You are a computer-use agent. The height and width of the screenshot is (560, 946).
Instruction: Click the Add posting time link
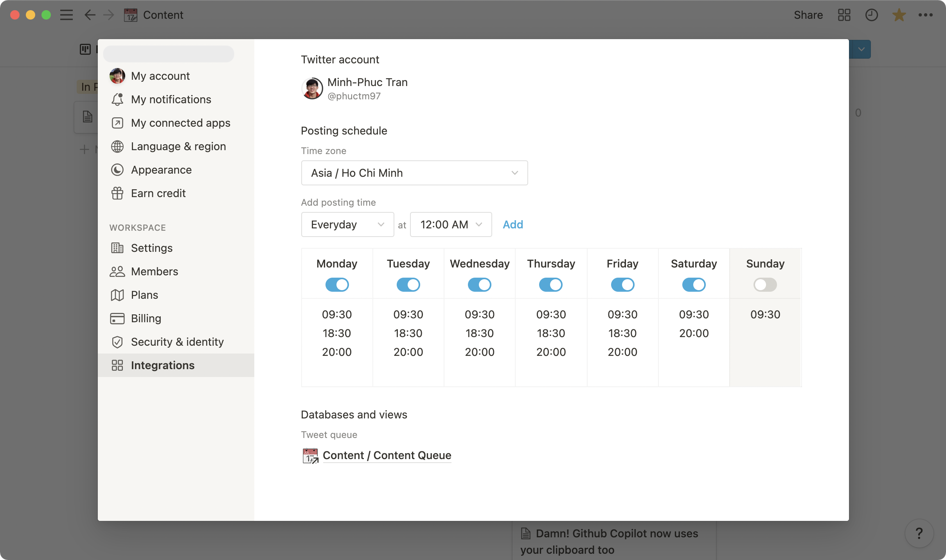click(513, 224)
